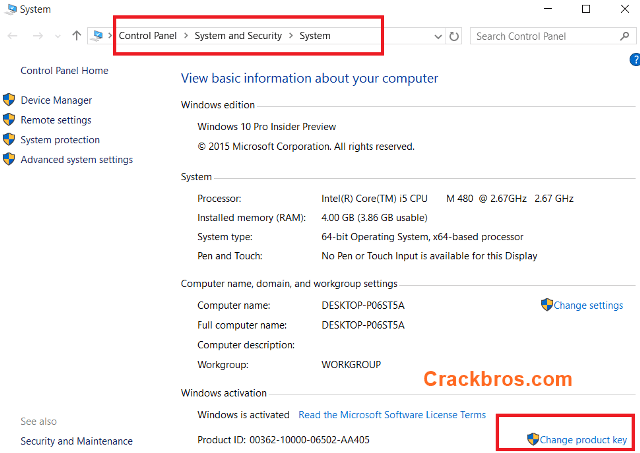Open the recent locations dropdown arrow

58,36
